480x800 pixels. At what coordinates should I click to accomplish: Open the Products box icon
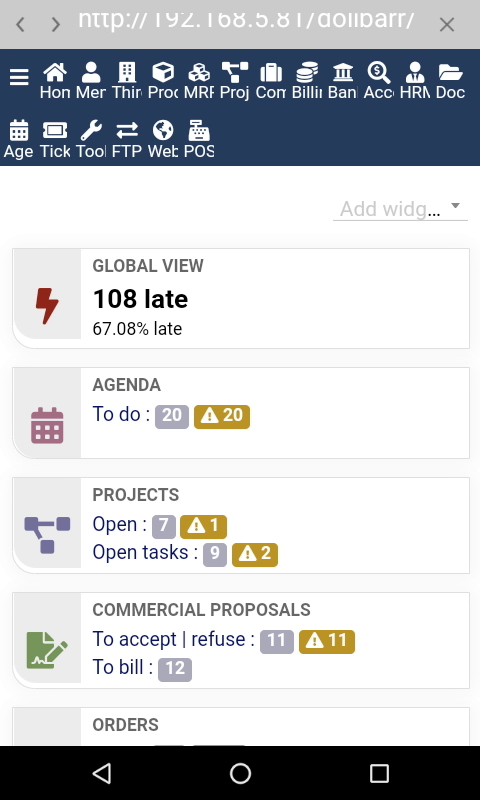tap(163, 73)
